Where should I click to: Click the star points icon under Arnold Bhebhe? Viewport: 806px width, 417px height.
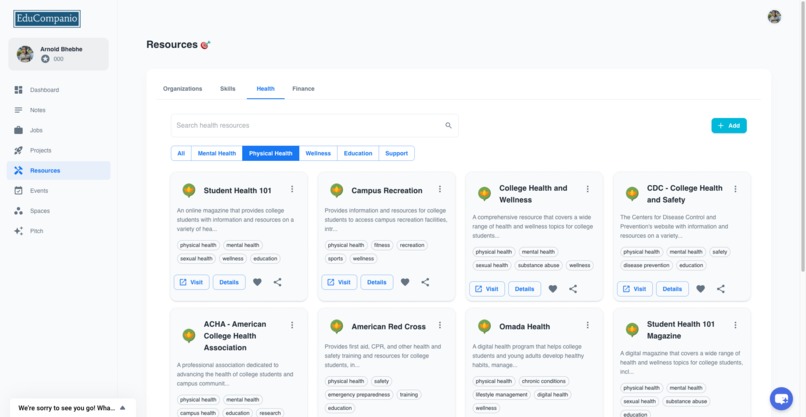tap(45, 59)
